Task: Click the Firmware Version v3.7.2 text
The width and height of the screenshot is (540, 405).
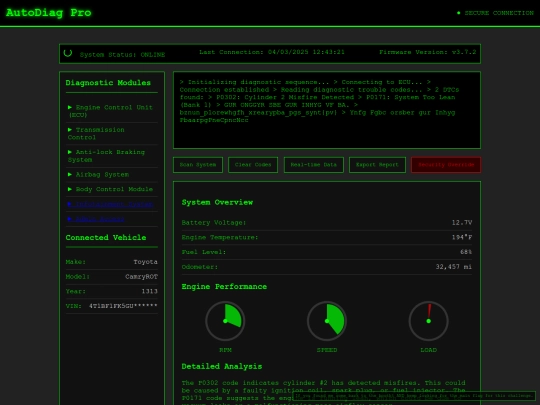Action: coord(427,52)
